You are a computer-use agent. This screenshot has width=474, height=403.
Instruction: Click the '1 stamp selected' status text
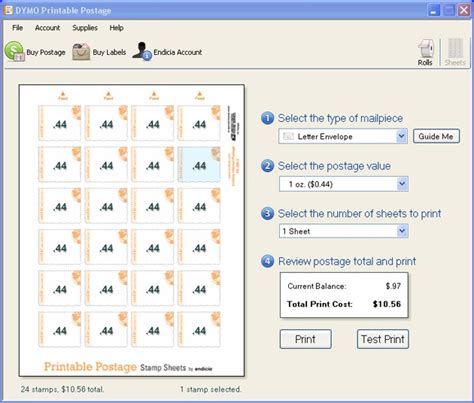[x=211, y=389]
